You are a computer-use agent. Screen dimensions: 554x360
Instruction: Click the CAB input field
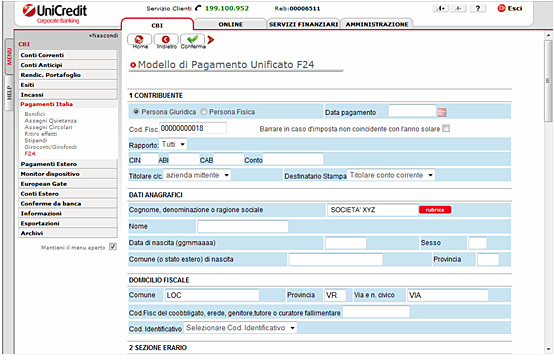(x=228, y=159)
